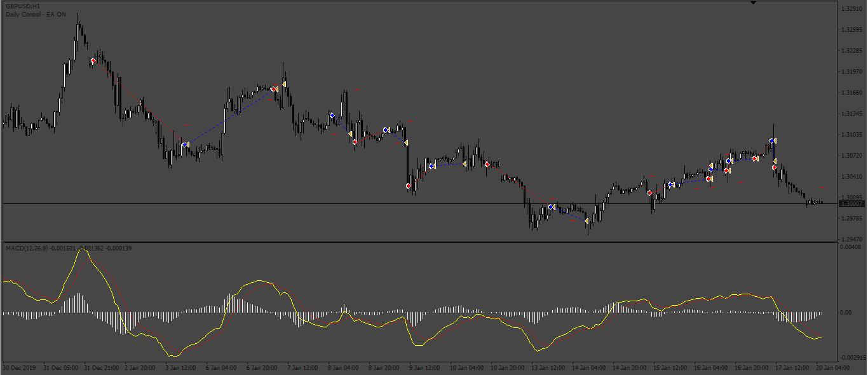The height and width of the screenshot is (375, 868).
Task: Select the red sell arrow before 7 Jan 12:00
Action: 273,90
